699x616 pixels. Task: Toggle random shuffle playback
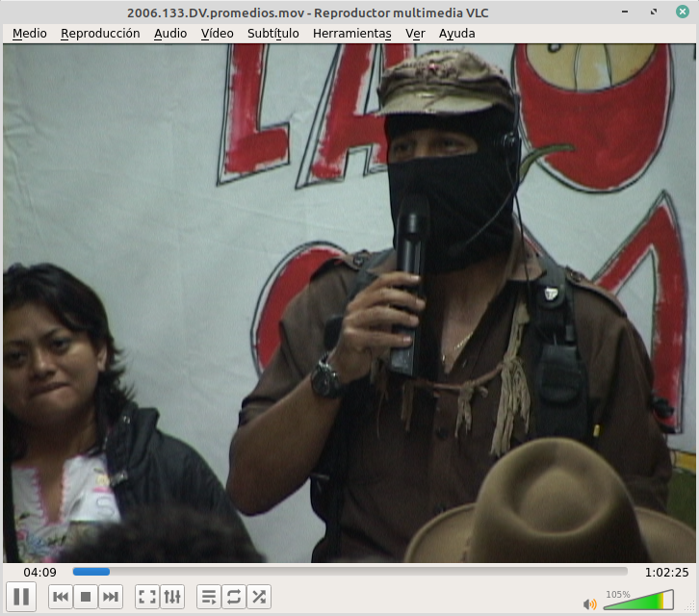click(x=259, y=597)
